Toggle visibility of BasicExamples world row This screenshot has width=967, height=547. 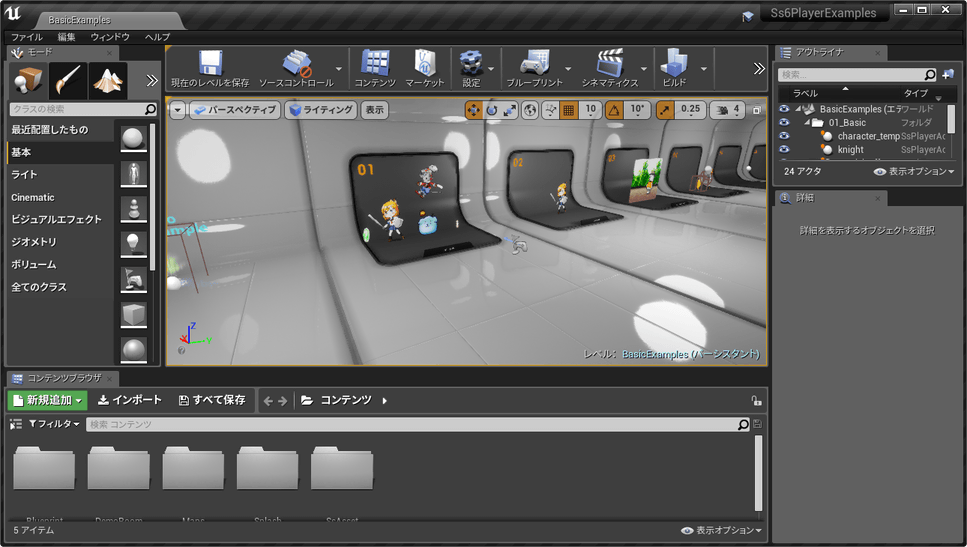[x=784, y=109]
